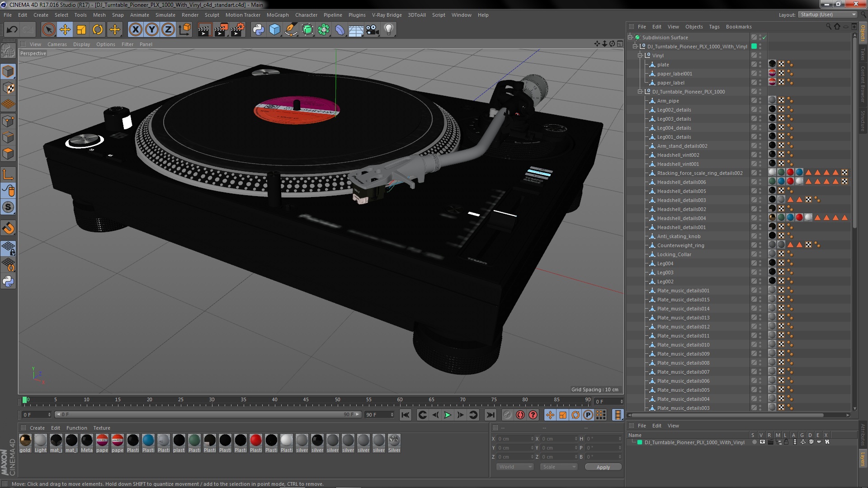The height and width of the screenshot is (488, 868).
Task: Select the Rotate tool
Action: pyautogui.click(x=98, y=30)
